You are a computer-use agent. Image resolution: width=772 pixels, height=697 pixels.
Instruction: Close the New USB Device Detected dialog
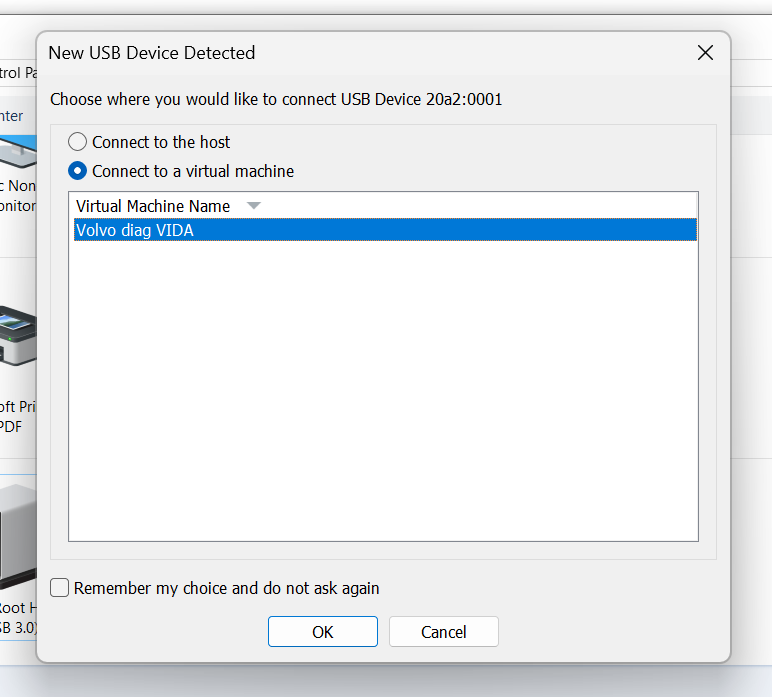coord(705,53)
